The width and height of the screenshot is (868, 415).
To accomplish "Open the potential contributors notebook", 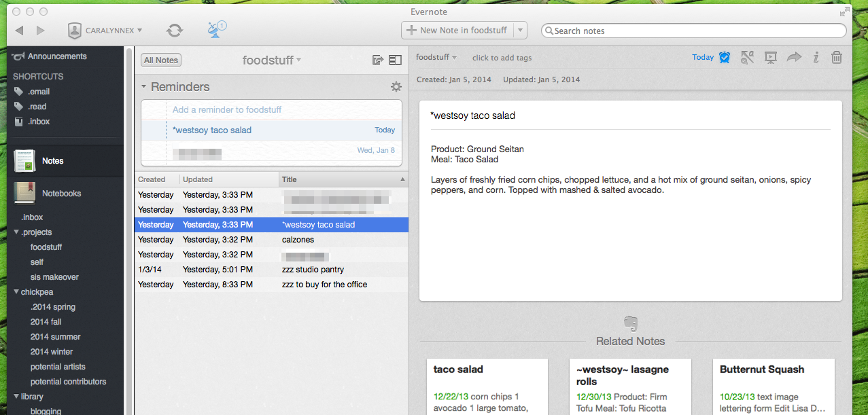I will click(x=69, y=382).
